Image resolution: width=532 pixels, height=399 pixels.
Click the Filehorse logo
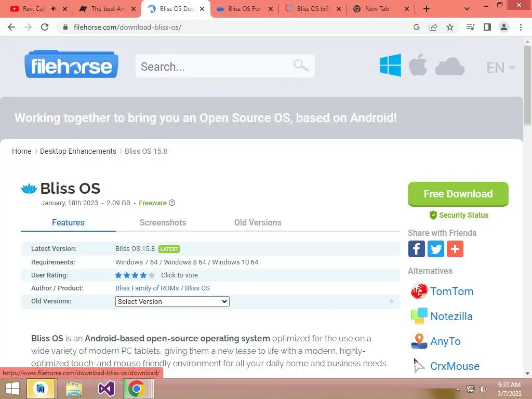[x=71, y=64]
